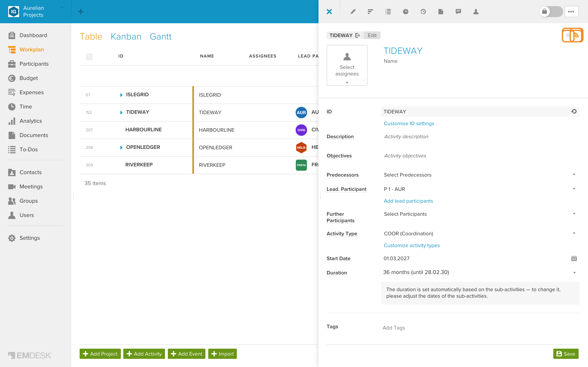
Task: Click the calendar icon for Start Date
Action: 574,259
